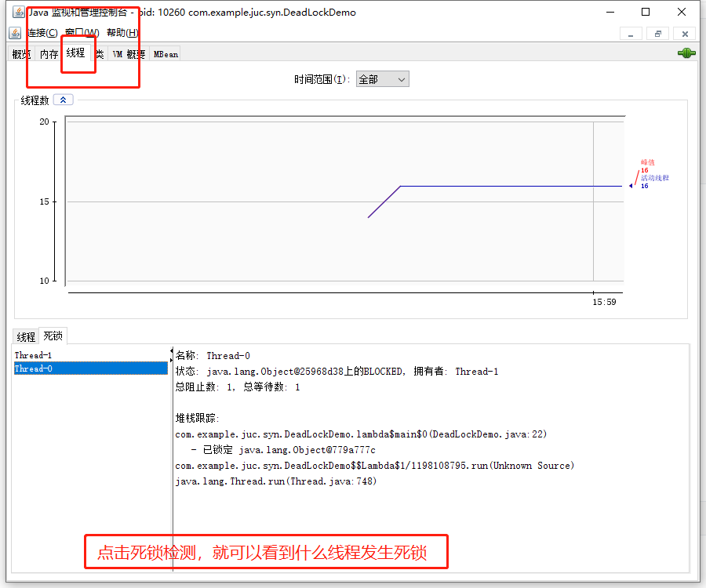Click the 已锁定 java.lang.Object@779a777c line
Screen dimensions: 706x588
pos(284,450)
